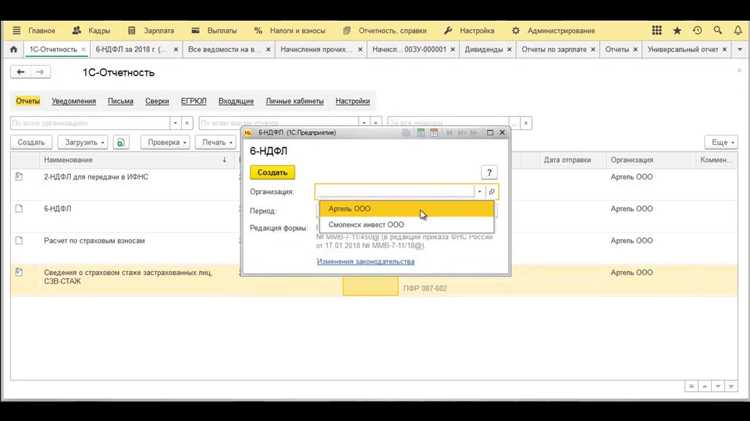
Task: Open the ЕГРЮЛ link
Action: 193,101
